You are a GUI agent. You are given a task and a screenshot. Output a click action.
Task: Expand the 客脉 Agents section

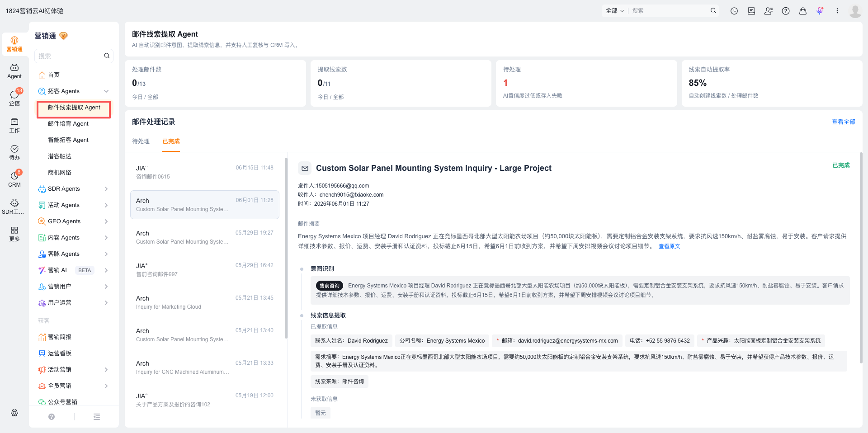tap(106, 254)
